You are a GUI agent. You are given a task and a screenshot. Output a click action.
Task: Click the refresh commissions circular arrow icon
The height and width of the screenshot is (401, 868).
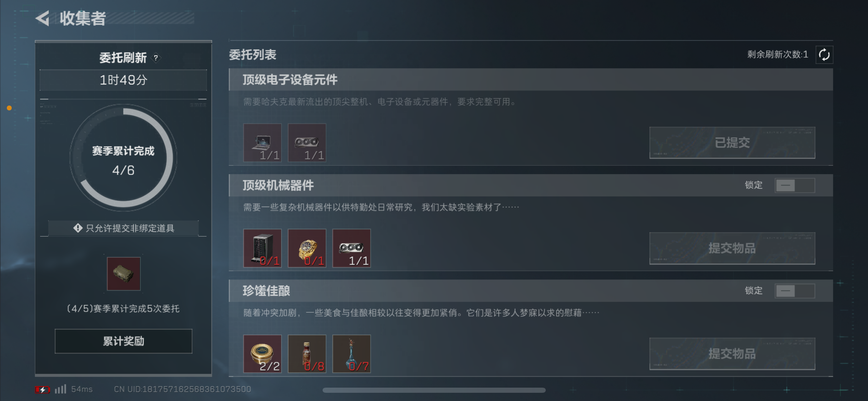click(x=824, y=54)
